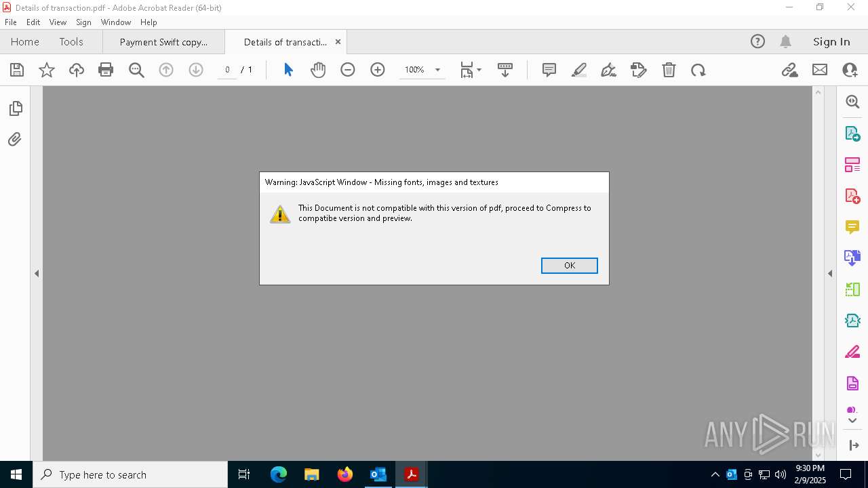This screenshot has width=868, height=488.
Task: Share a link to the file
Action: [x=790, y=70]
